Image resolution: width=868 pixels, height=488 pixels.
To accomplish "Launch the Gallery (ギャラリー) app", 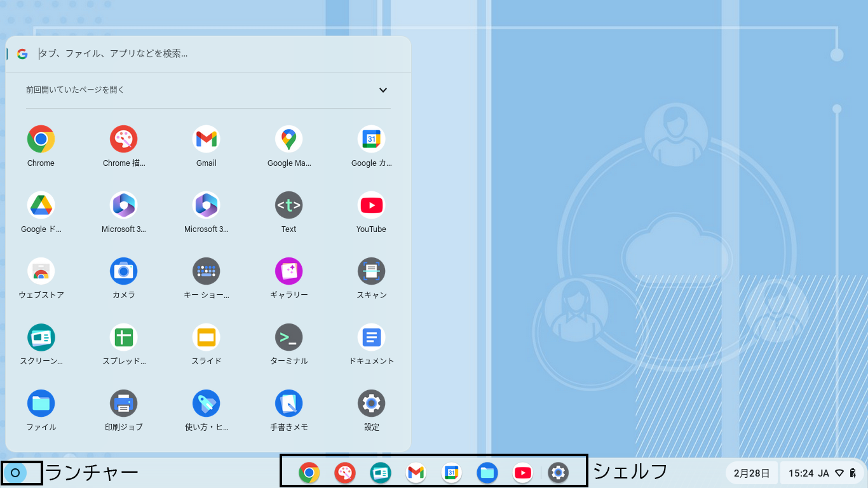I will tap(288, 270).
